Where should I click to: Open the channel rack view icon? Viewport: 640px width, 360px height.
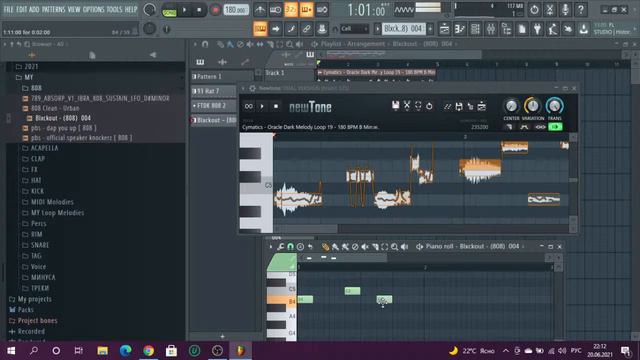(475, 29)
